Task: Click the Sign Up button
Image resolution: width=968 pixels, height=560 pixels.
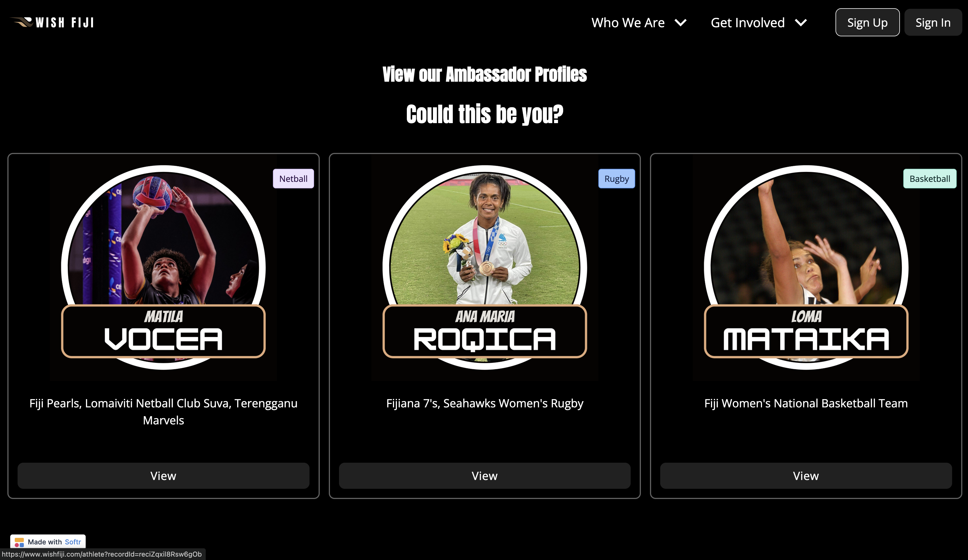Action: (x=867, y=23)
